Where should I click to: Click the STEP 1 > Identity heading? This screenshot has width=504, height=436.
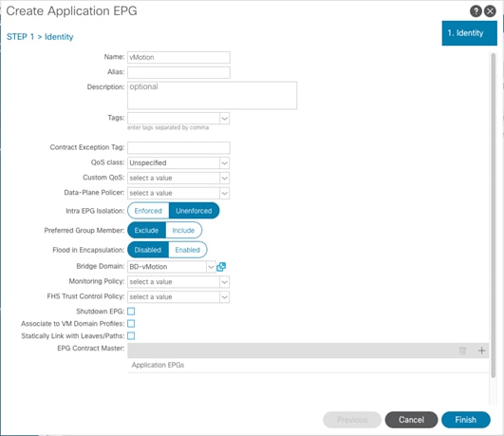[x=40, y=37]
